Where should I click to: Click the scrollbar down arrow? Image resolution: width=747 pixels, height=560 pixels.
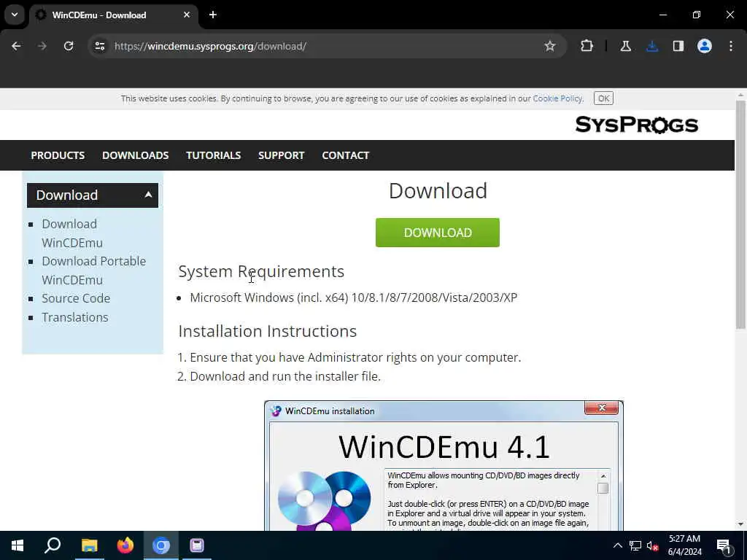coord(740,524)
